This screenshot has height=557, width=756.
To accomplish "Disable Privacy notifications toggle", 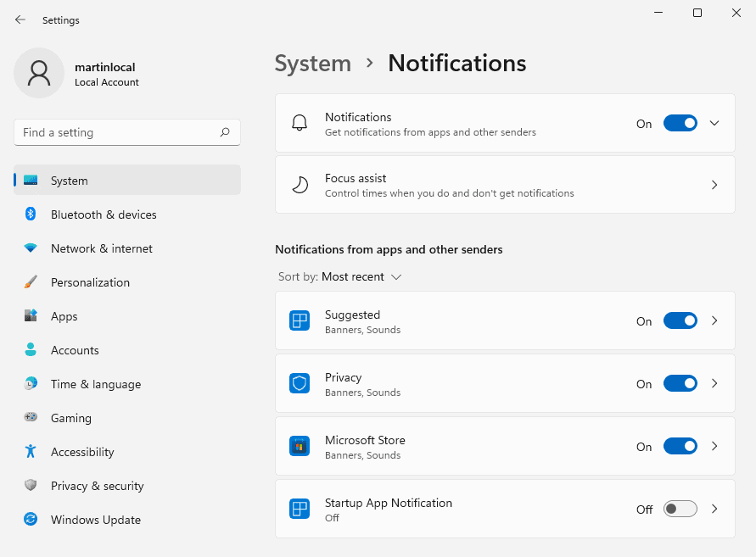I will click(680, 383).
